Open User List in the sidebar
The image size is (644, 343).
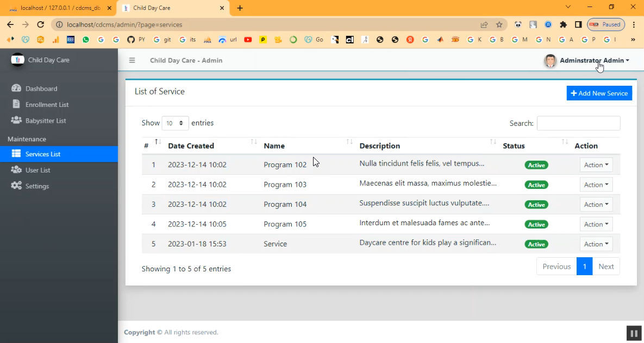coord(37,170)
